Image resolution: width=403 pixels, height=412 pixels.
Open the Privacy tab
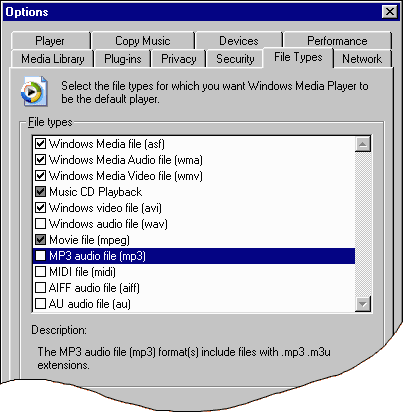[x=179, y=59]
